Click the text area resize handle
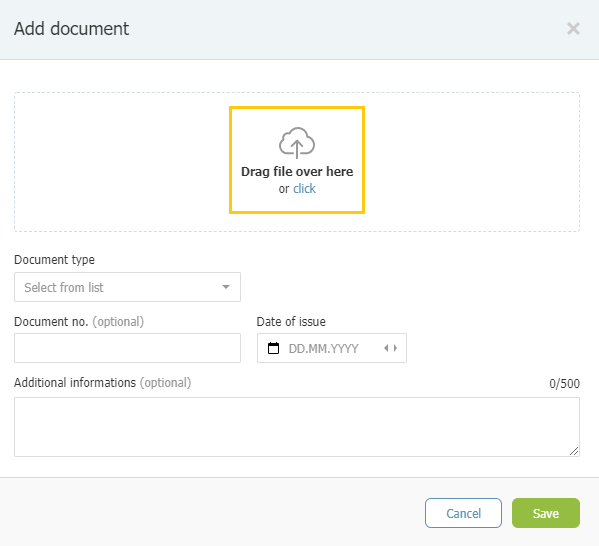Image resolution: width=599 pixels, height=546 pixels. (574, 451)
